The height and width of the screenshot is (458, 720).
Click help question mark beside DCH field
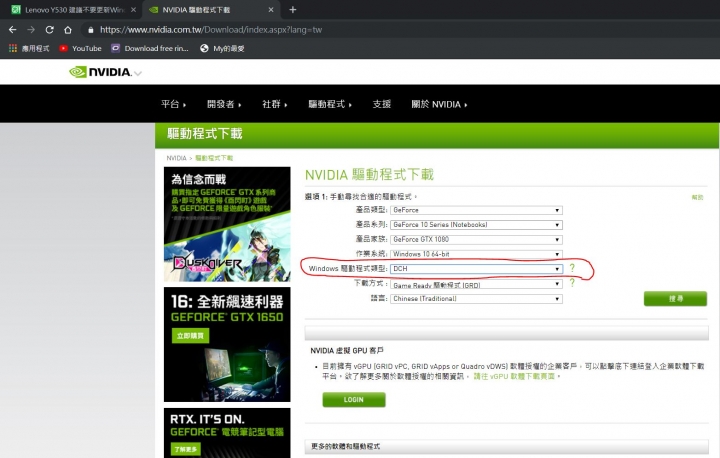pos(572,268)
